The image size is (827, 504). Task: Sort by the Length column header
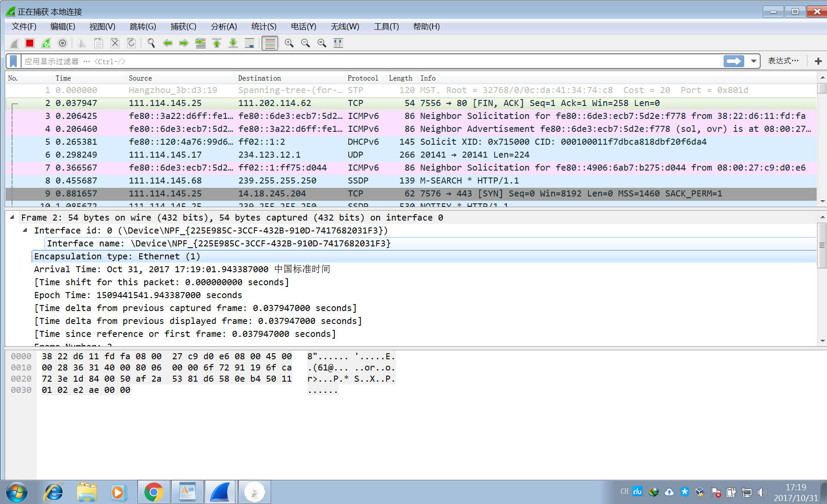tap(401, 78)
